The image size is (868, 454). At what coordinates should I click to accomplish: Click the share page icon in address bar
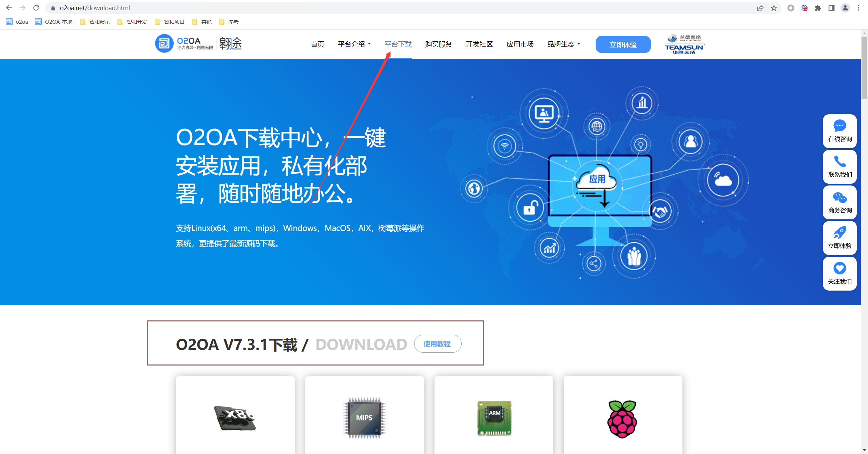pyautogui.click(x=760, y=8)
